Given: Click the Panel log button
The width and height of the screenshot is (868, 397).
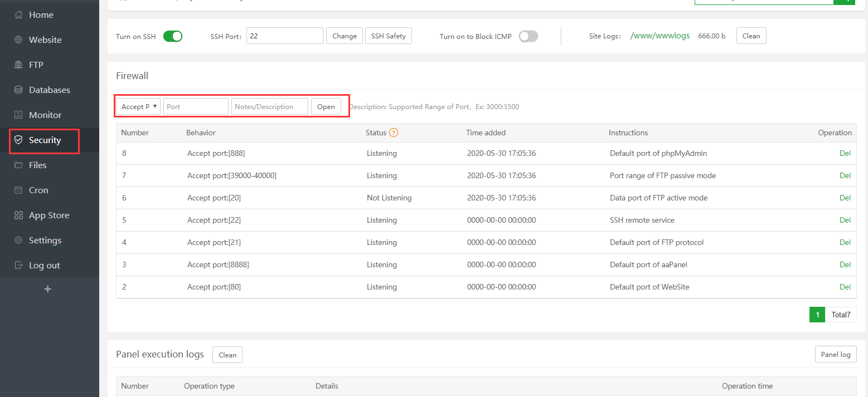Looking at the screenshot, I should 835,355.
